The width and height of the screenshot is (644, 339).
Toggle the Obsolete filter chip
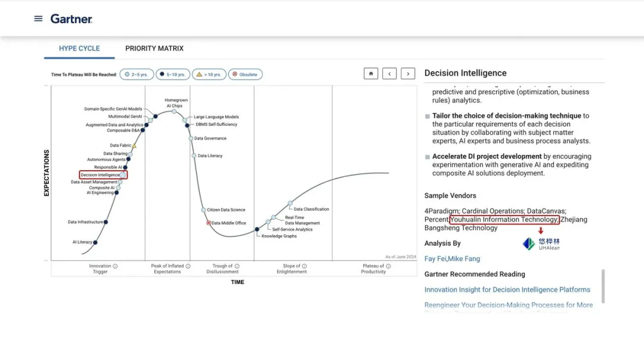(x=245, y=75)
